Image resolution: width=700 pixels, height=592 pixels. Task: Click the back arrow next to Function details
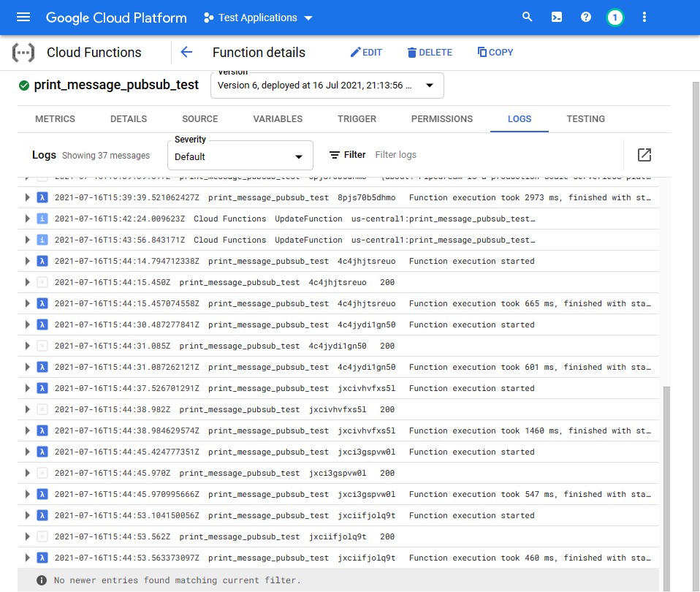coord(186,52)
